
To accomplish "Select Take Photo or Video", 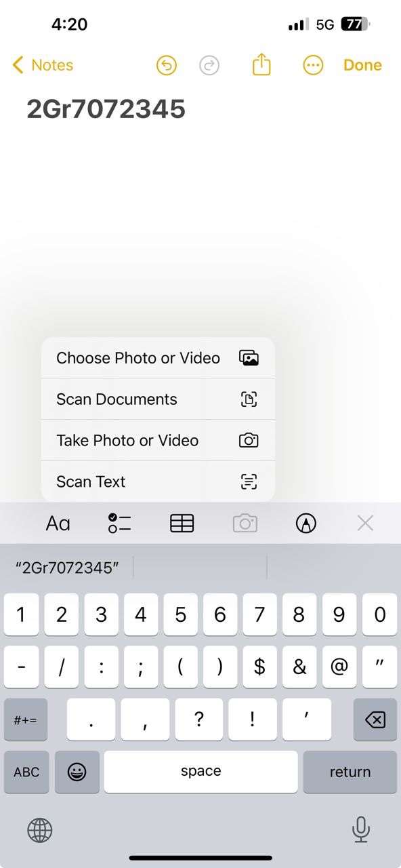I will pos(158,441).
